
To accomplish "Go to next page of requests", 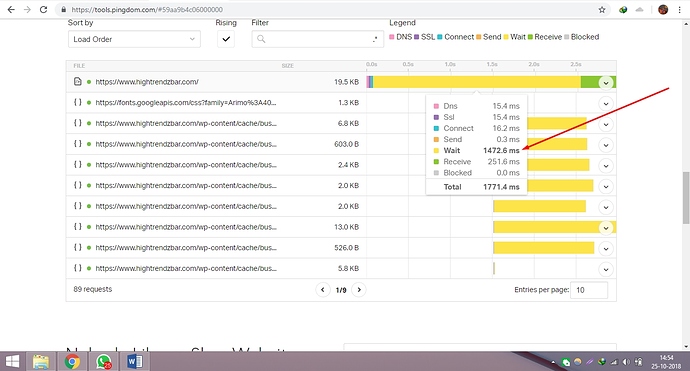I will coord(359,290).
